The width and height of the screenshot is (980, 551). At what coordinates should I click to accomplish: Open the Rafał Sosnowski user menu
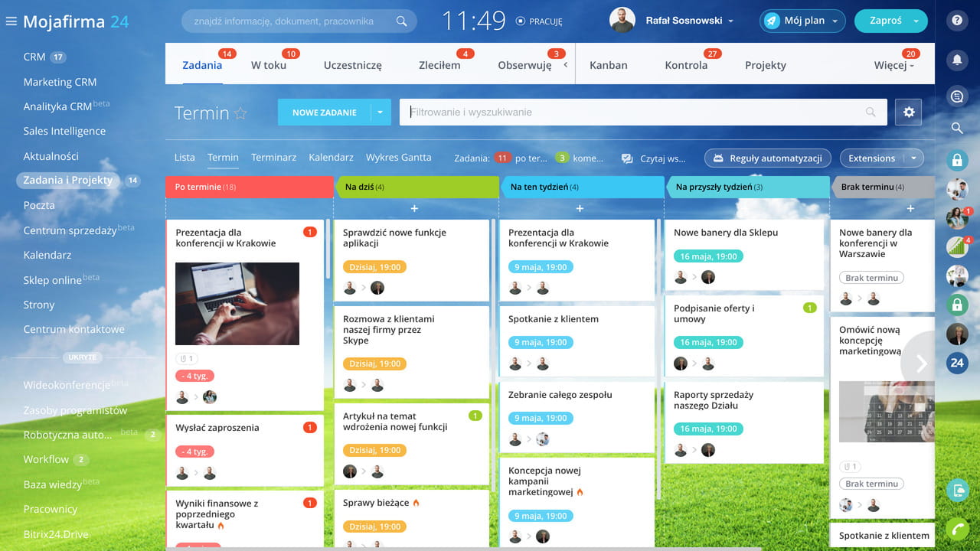pos(671,21)
